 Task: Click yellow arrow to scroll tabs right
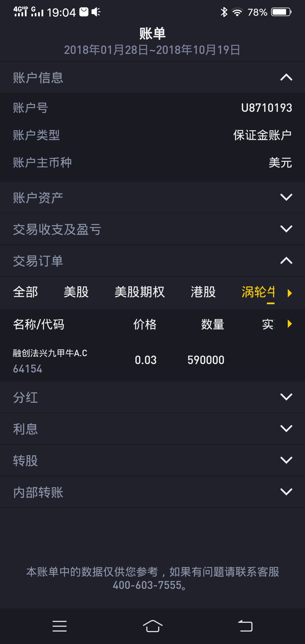pos(289,293)
